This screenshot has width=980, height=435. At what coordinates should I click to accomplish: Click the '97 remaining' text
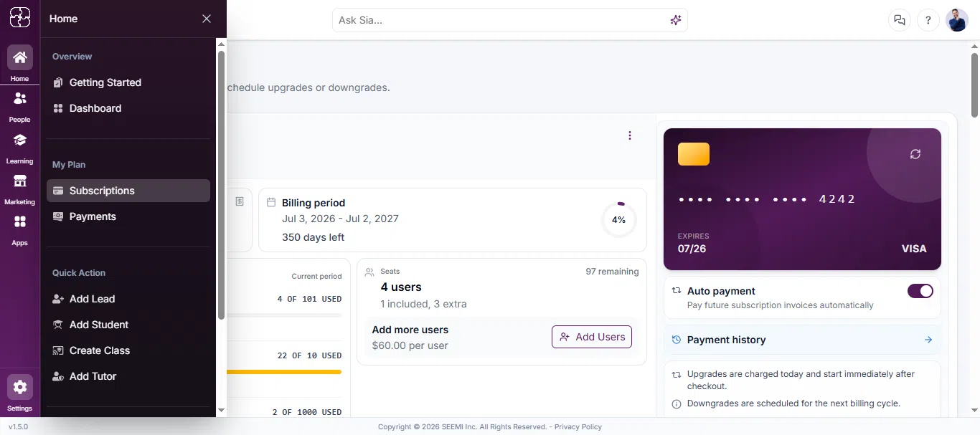[x=612, y=272]
